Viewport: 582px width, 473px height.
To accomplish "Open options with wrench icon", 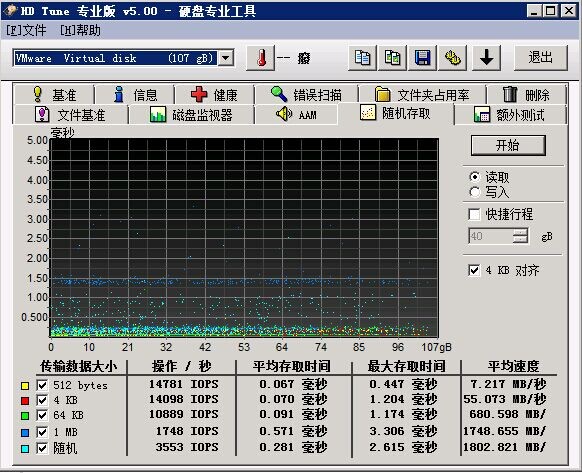I will [x=452, y=58].
